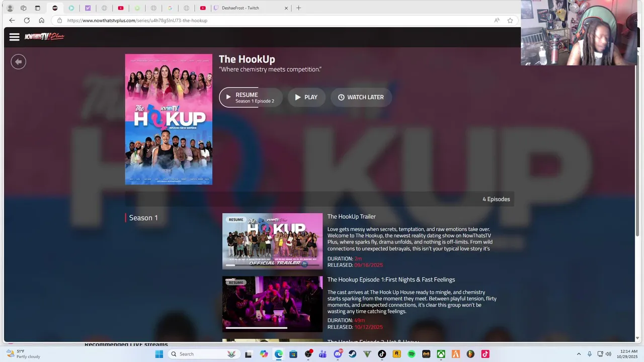Open Episode 1 First Nights & Fast Feelings title

tap(391, 280)
